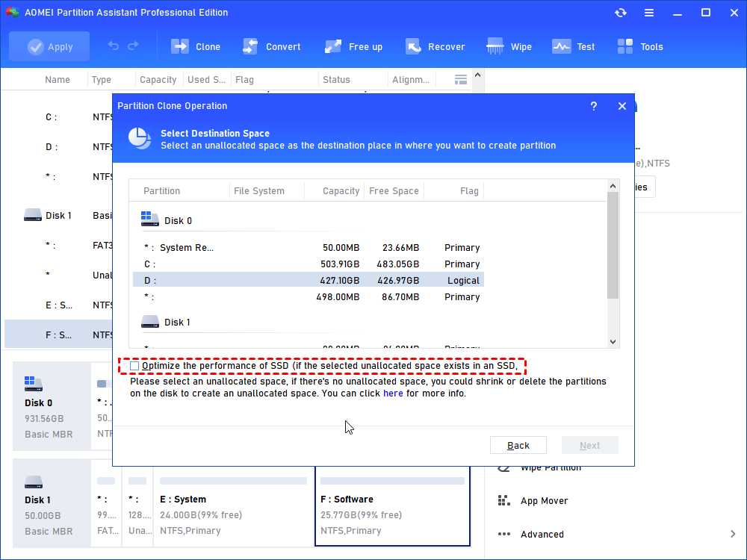Open the Clone tool
Screen dimensions: 747x560
pyautogui.click(x=196, y=46)
